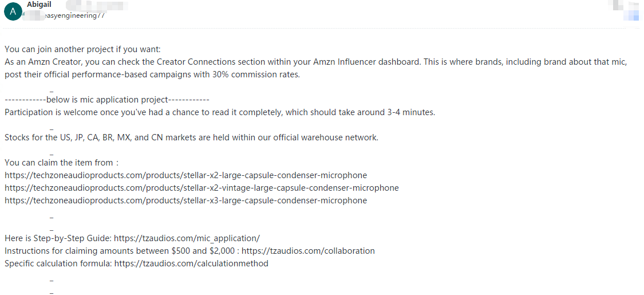Click the "Here is Step-by-Step Guide:" label
The width and height of the screenshot is (644, 295).
point(58,238)
